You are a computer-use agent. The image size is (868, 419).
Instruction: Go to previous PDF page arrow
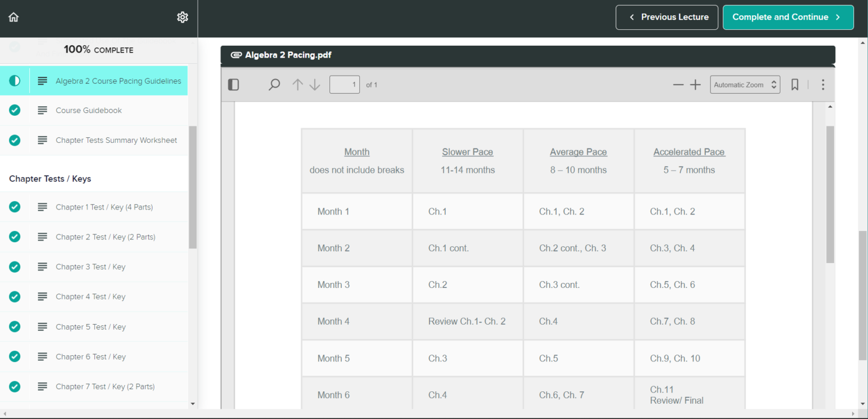[x=297, y=85]
